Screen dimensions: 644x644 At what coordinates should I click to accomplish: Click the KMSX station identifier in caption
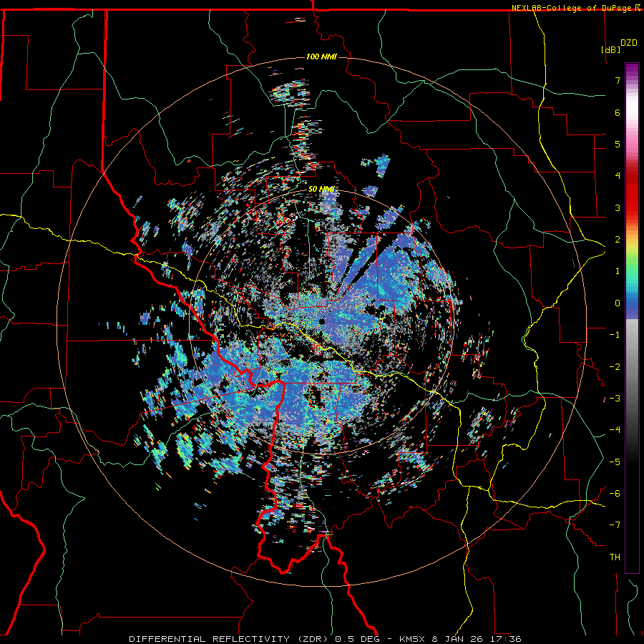click(411, 639)
